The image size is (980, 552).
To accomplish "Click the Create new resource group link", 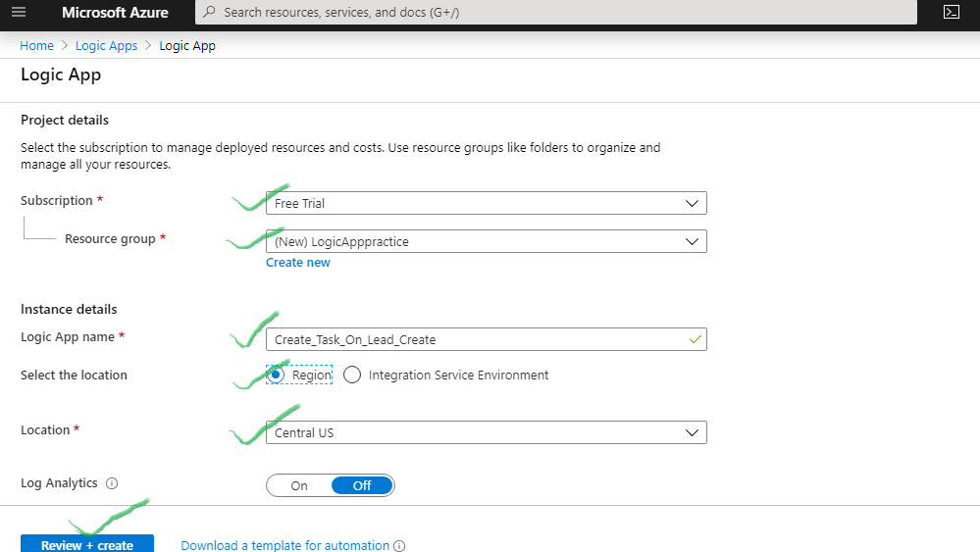I will 298,262.
